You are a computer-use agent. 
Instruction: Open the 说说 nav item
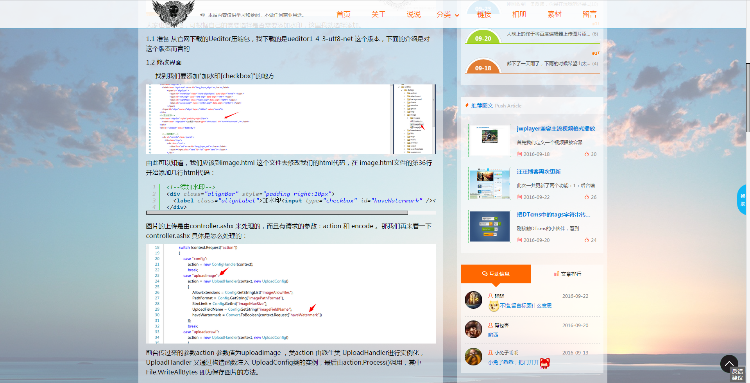(414, 14)
